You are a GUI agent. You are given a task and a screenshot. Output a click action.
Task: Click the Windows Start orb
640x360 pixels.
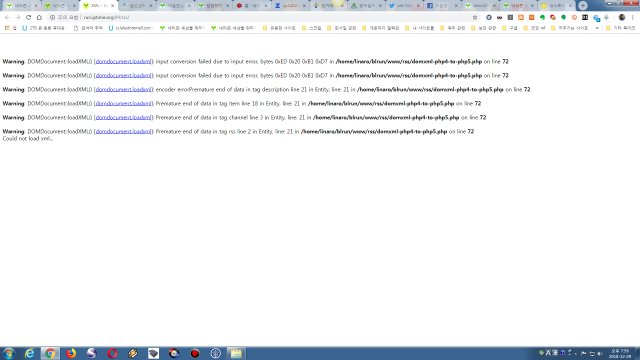tap(9, 353)
